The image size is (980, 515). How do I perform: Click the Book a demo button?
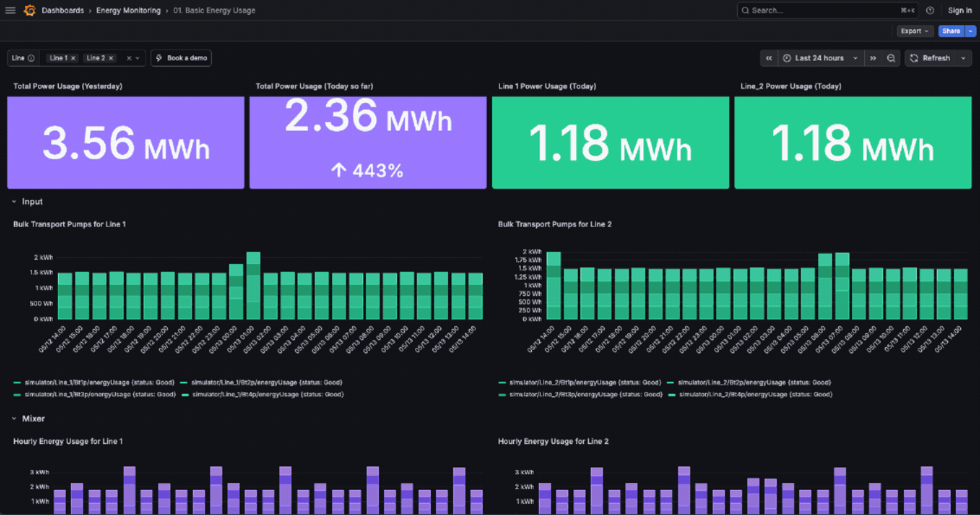point(182,58)
